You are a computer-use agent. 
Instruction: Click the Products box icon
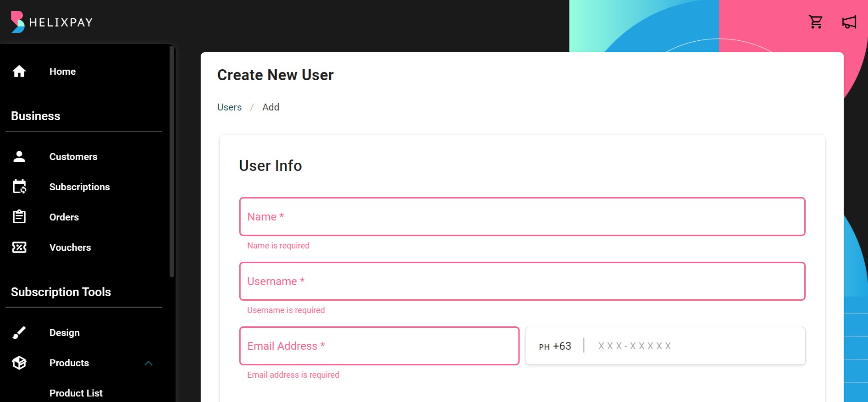pos(19,363)
